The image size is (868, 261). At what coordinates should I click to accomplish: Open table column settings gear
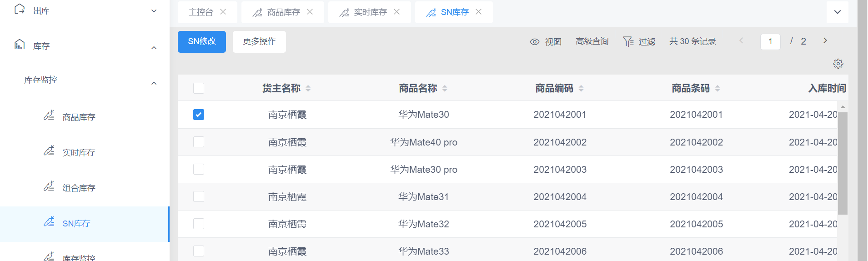click(x=838, y=64)
